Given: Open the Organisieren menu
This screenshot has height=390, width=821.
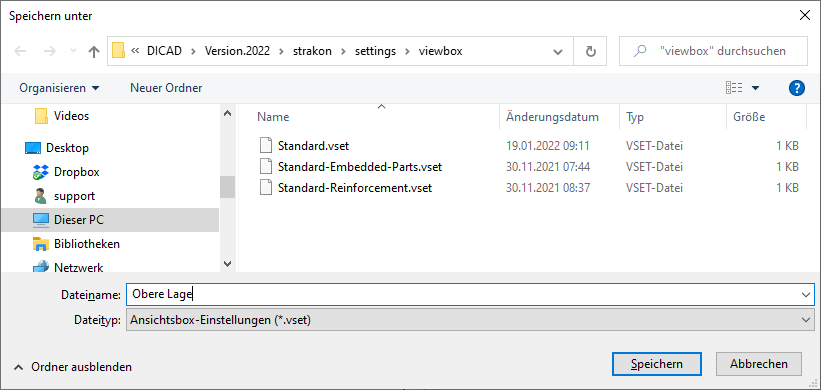Looking at the screenshot, I should point(59,88).
